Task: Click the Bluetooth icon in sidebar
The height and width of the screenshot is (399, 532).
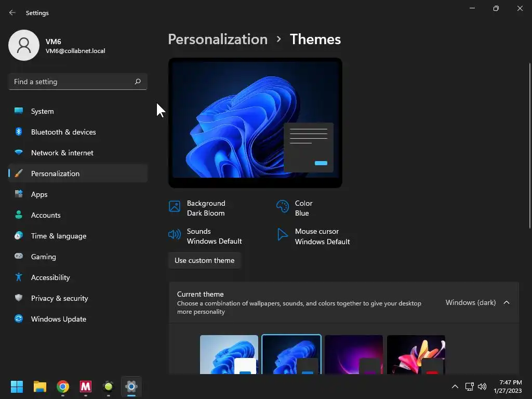Action: tap(19, 131)
